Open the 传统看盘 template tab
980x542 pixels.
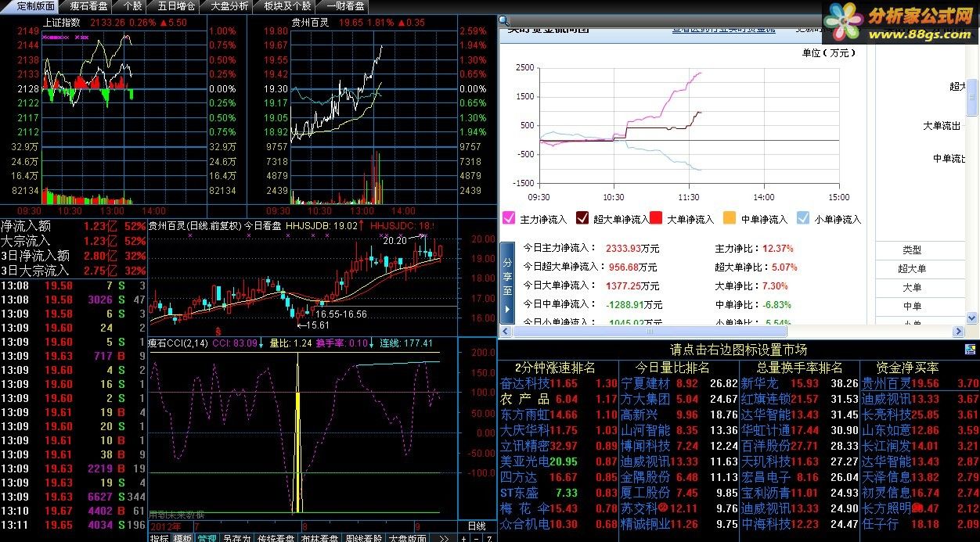coord(276,538)
